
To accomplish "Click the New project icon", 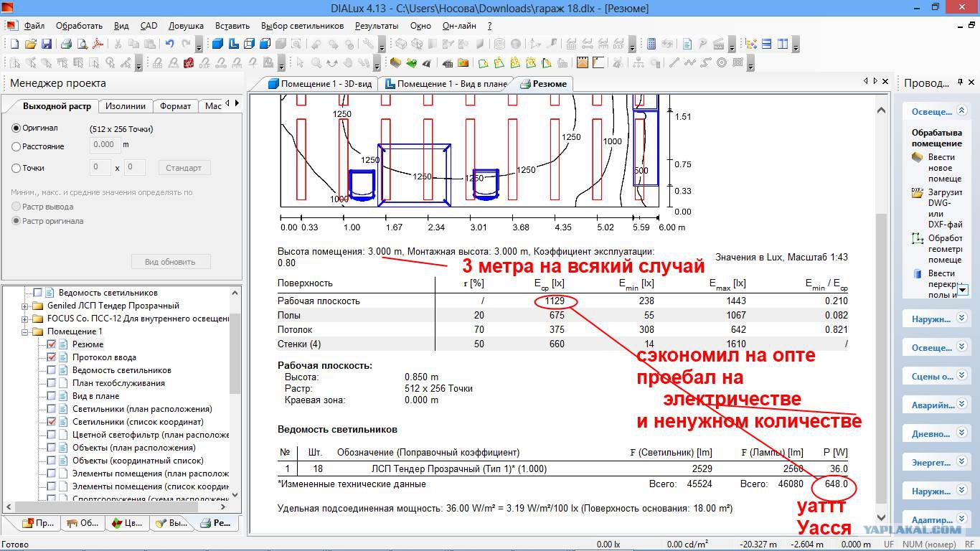I will click(14, 44).
